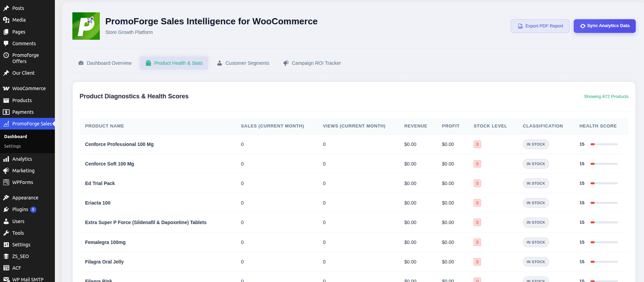Click the Posts pin icon in sidebar
This screenshot has width=644, height=282.
click(6, 8)
